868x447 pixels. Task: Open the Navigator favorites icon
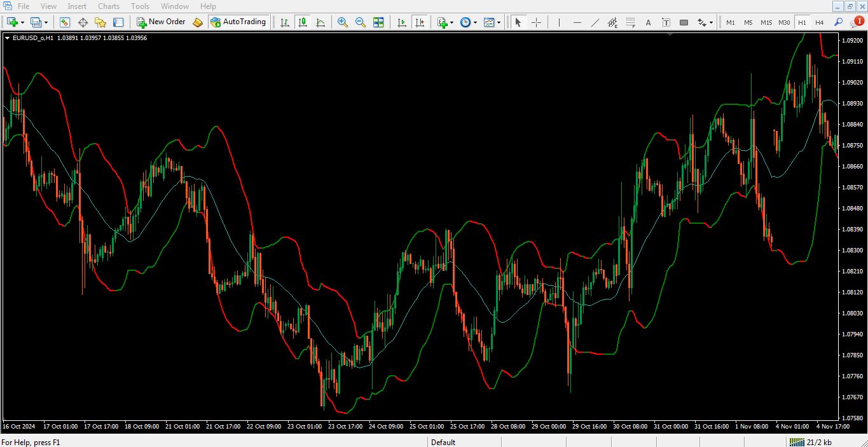pyautogui.click(x=100, y=22)
